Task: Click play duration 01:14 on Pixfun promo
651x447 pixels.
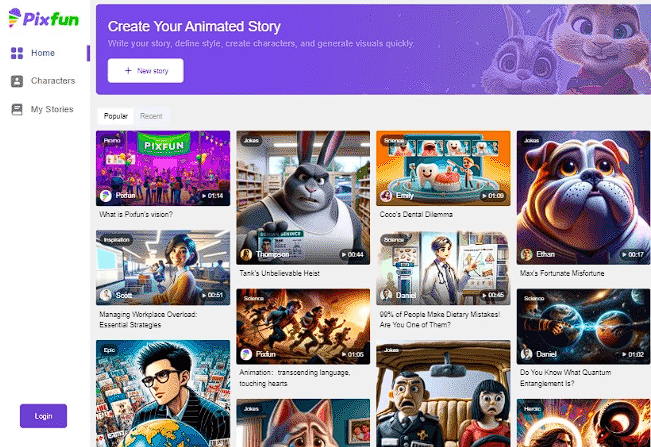Action: (213, 195)
